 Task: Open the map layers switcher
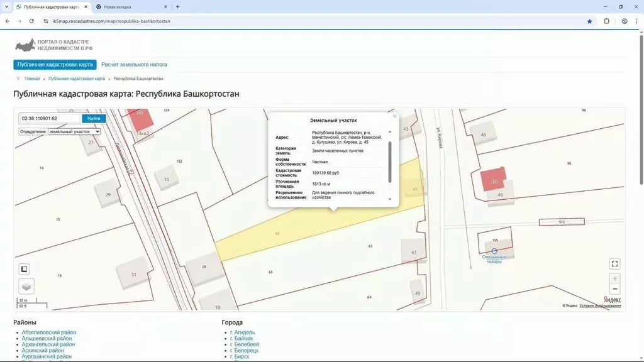(26, 287)
